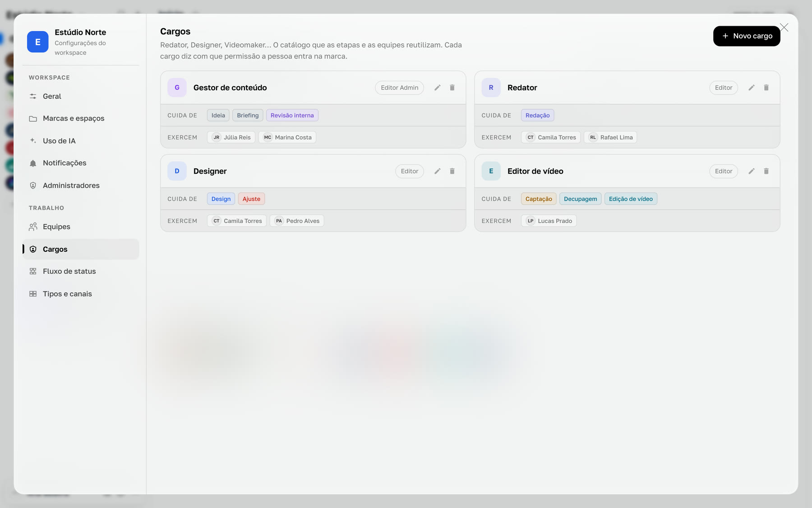The height and width of the screenshot is (508, 812).
Task: Open Geral settings in sidebar
Action: 81,96
